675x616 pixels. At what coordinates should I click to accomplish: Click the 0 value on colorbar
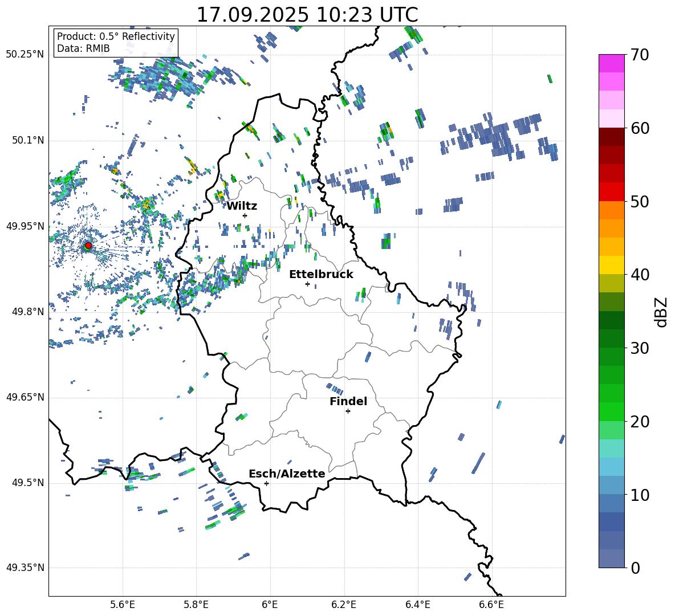[635, 568]
